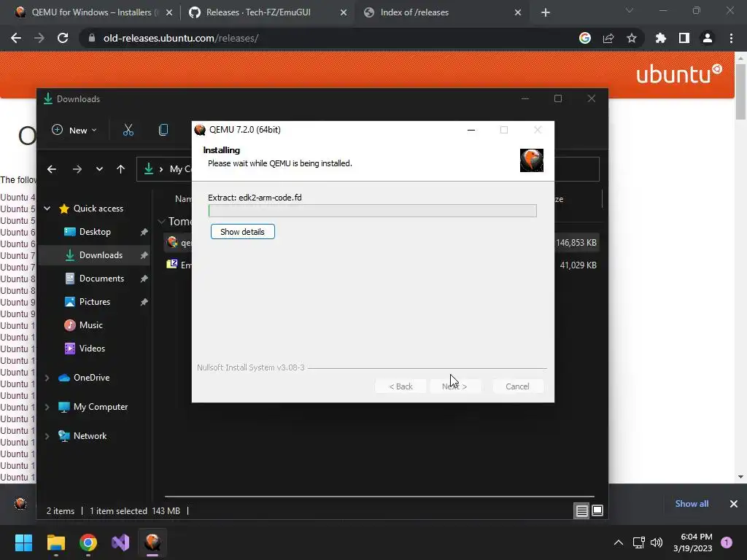The height and width of the screenshot is (560, 747).
Task: Open New menu in Downloads window
Action: (74, 130)
